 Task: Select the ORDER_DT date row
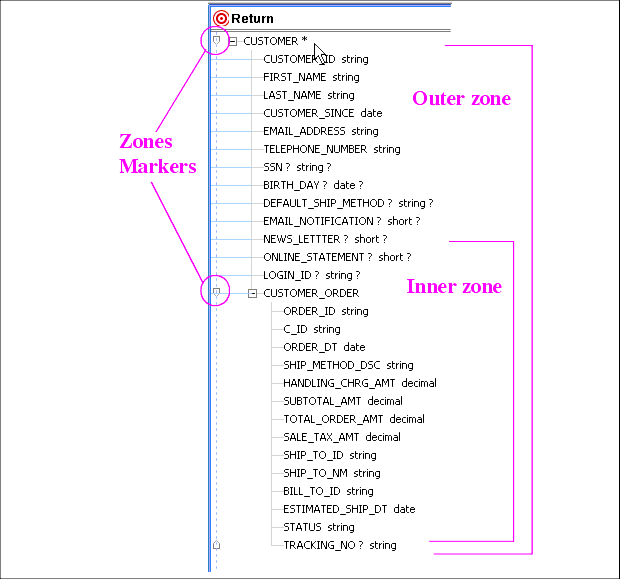[x=324, y=347]
